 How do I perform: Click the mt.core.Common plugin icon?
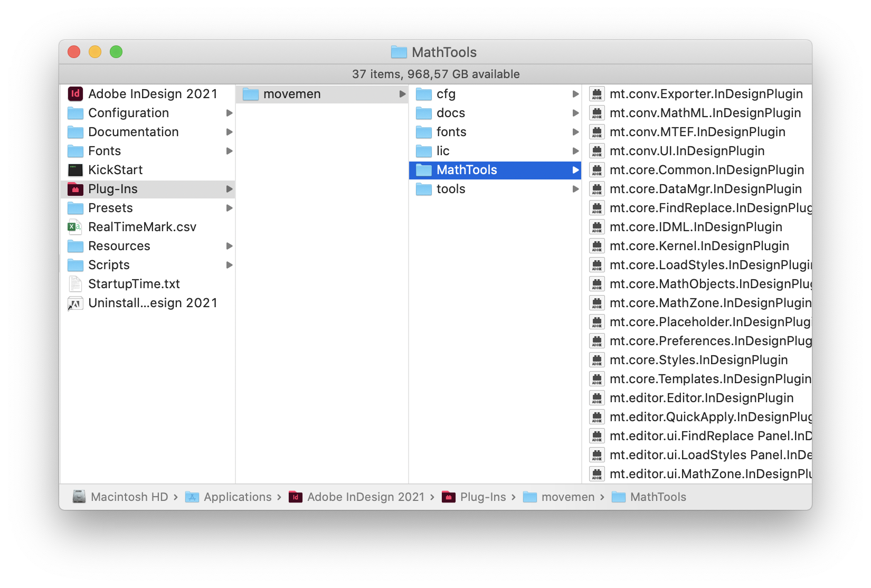[x=597, y=170]
